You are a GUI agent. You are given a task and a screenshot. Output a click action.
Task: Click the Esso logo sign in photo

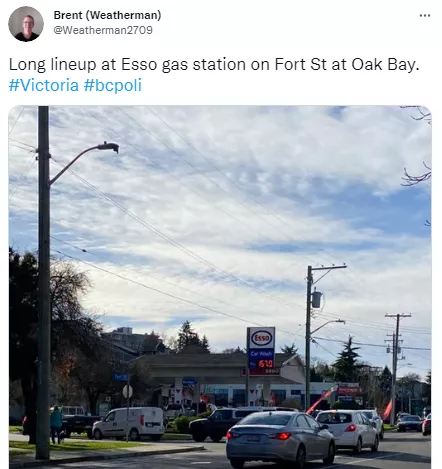coord(261,338)
